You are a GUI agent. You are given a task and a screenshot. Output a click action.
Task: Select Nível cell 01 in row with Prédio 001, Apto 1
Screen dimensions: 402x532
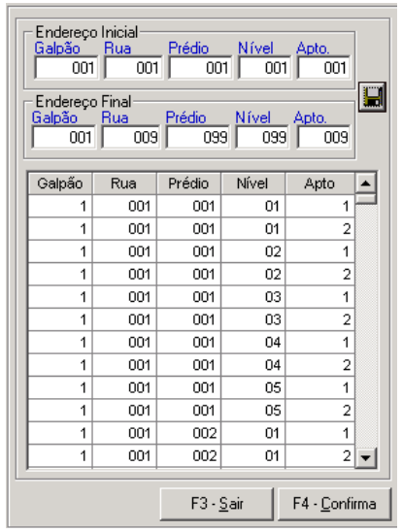(253, 206)
